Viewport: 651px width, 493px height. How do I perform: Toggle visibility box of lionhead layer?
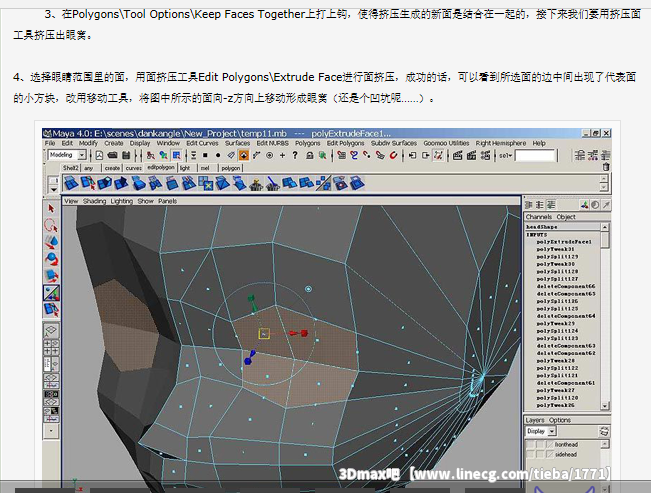[x=530, y=444]
